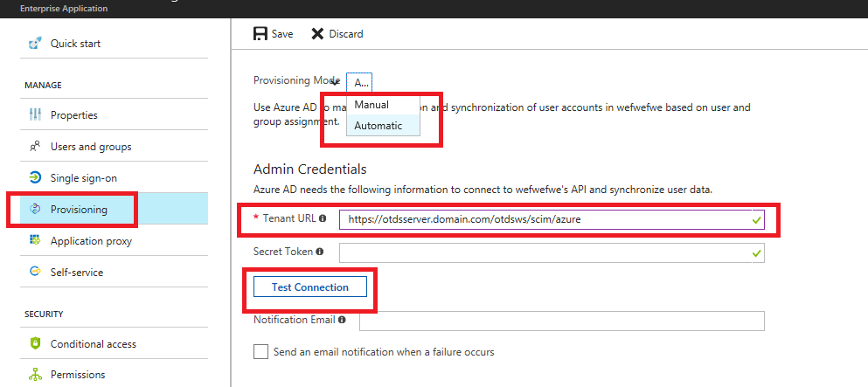Click the Enterprise Application subtitle
The height and width of the screenshot is (387, 868).
[x=64, y=9]
